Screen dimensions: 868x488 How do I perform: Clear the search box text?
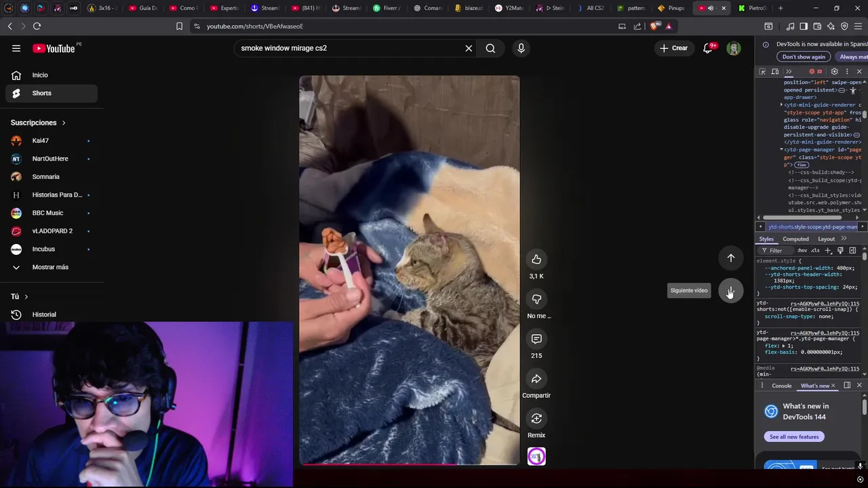point(469,48)
